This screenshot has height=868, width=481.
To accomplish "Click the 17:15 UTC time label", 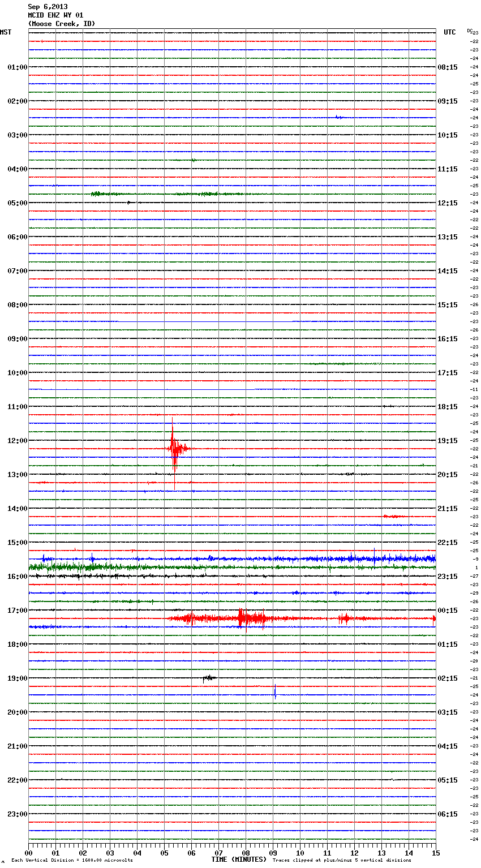I will tap(448, 372).
